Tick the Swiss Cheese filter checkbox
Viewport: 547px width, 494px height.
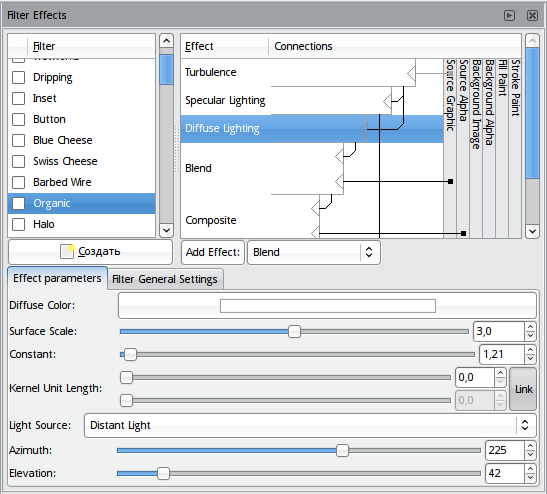point(18,161)
